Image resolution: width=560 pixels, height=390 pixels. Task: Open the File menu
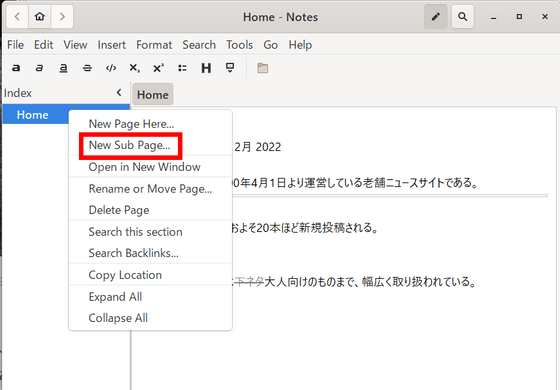(15, 45)
